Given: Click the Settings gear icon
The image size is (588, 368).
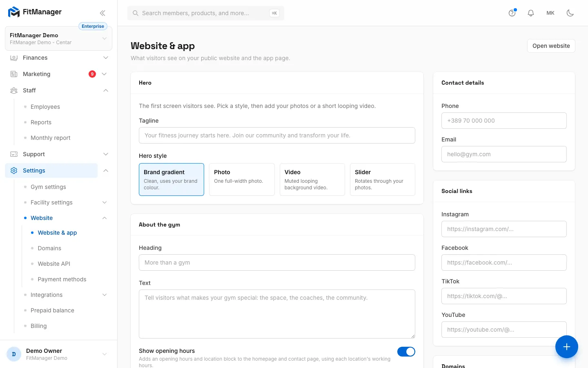Looking at the screenshot, I should tap(14, 171).
